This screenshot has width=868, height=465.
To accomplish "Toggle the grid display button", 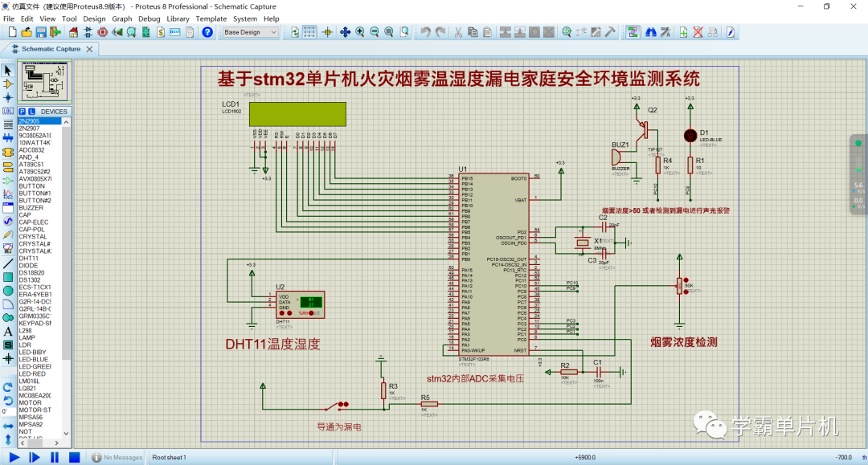I will [309, 32].
